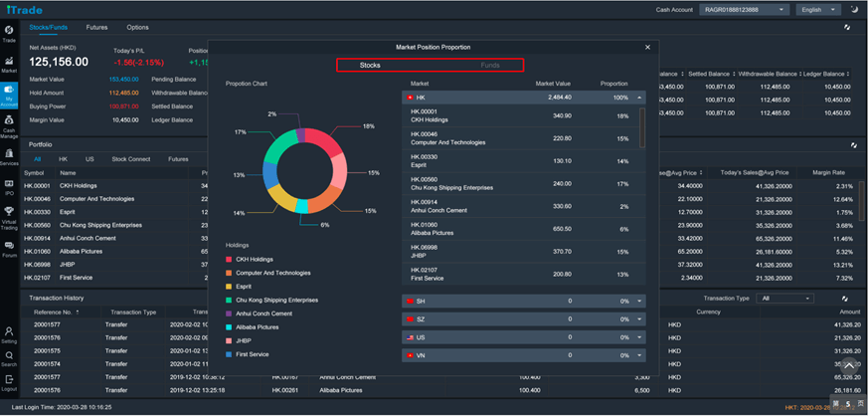Toggle dark mode moon icon
This screenshot has height=416, width=868.
tap(853, 10)
